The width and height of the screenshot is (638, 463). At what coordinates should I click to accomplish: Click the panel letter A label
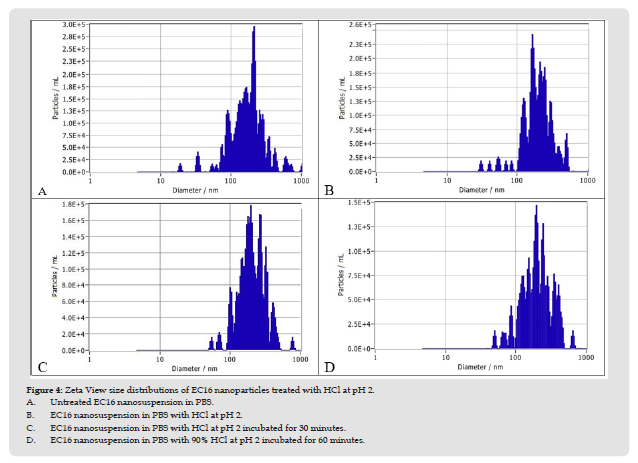click(42, 190)
